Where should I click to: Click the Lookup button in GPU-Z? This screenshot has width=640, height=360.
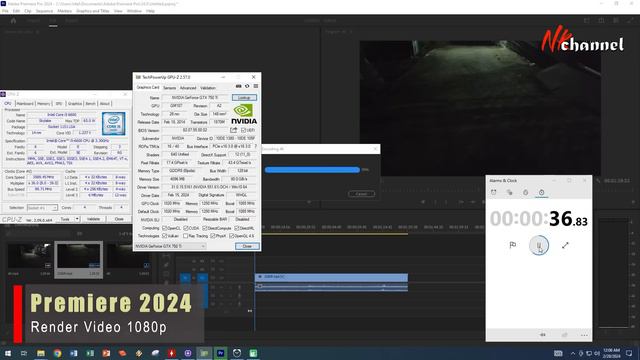click(x=244, y=98)
